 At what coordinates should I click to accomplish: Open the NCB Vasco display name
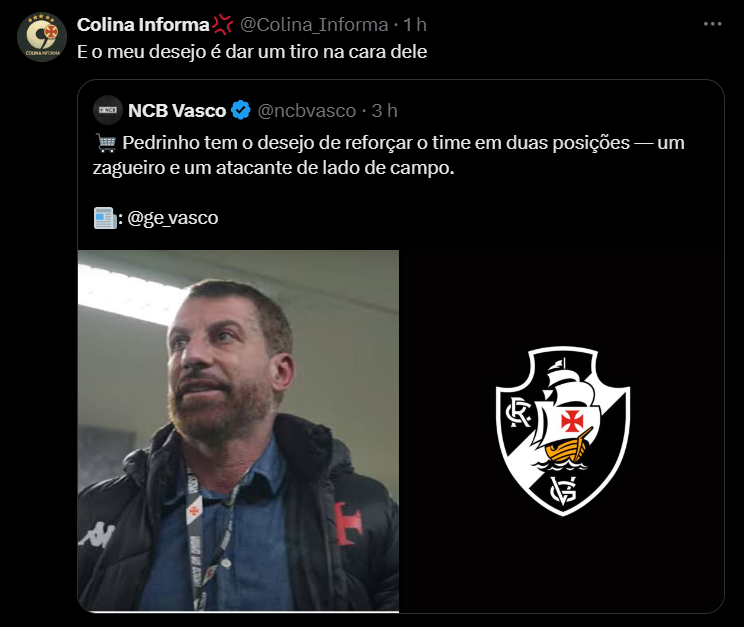coord(177,111)
